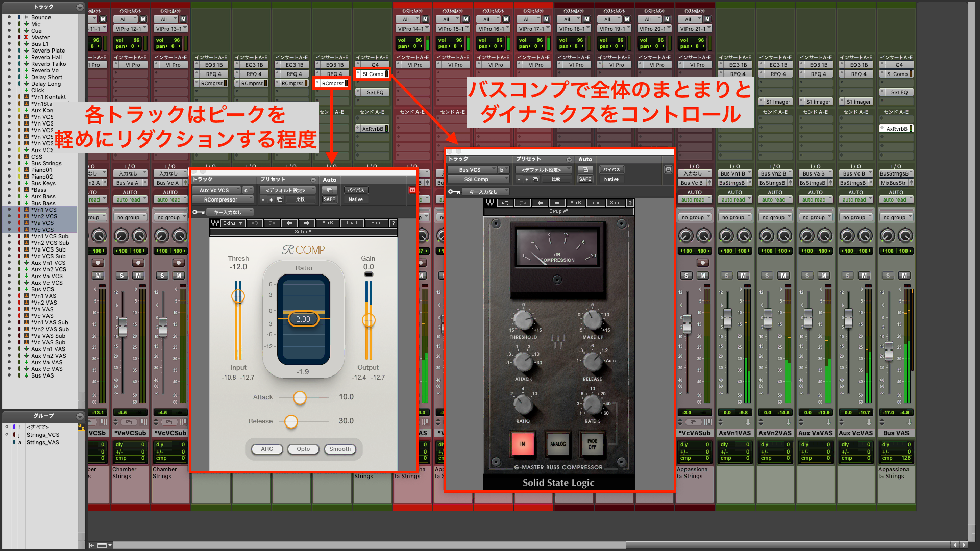Open the Groups list menu button
Screen dimensions: 980x551
[x=80, y=416]
